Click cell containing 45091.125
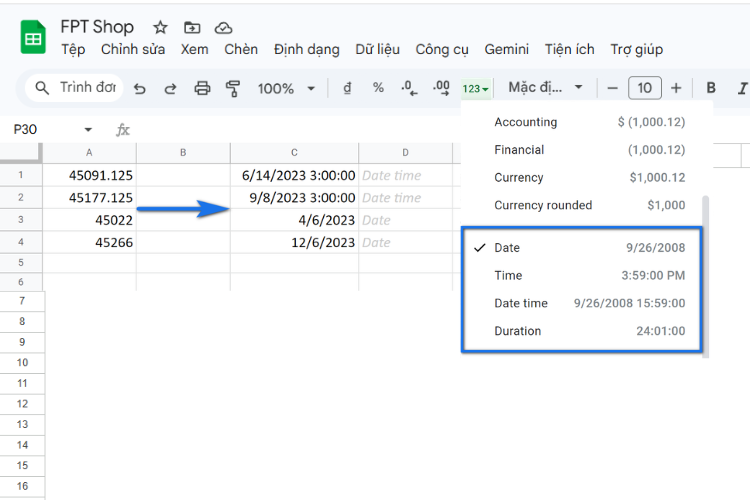The height and width of the screenshot is (500, 750). tap(89, 175)
